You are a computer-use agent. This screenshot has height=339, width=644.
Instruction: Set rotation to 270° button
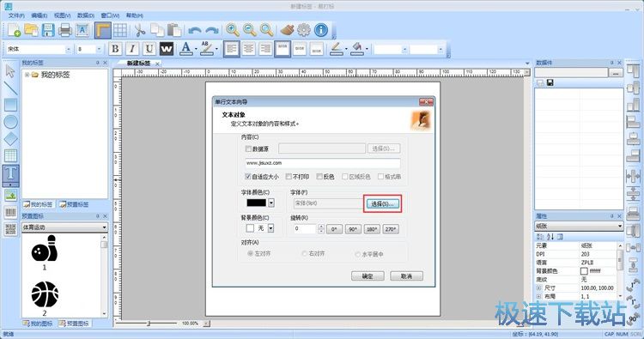(391, 229)
